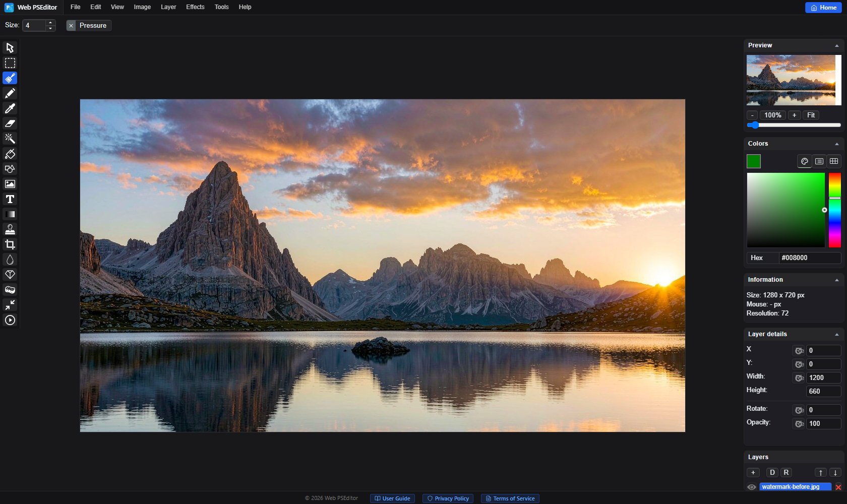Image resolution: width=847 pixels, height=504 pixels.
Task: Hide the watermark-before.jpg layer via eye icon
Action: [752, 487]
